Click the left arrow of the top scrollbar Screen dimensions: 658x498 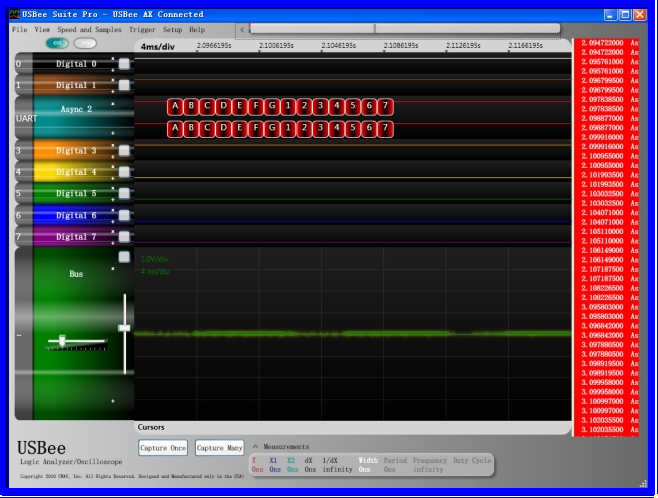click(x=242, y=29)
